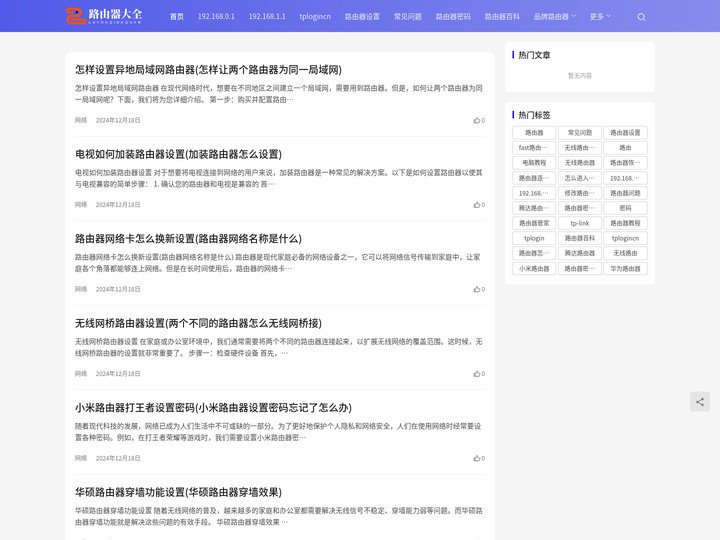Open article 怎样设置异地局域网路由器 title
Viewport: 720px width, 540px height.
pos(208,70)
